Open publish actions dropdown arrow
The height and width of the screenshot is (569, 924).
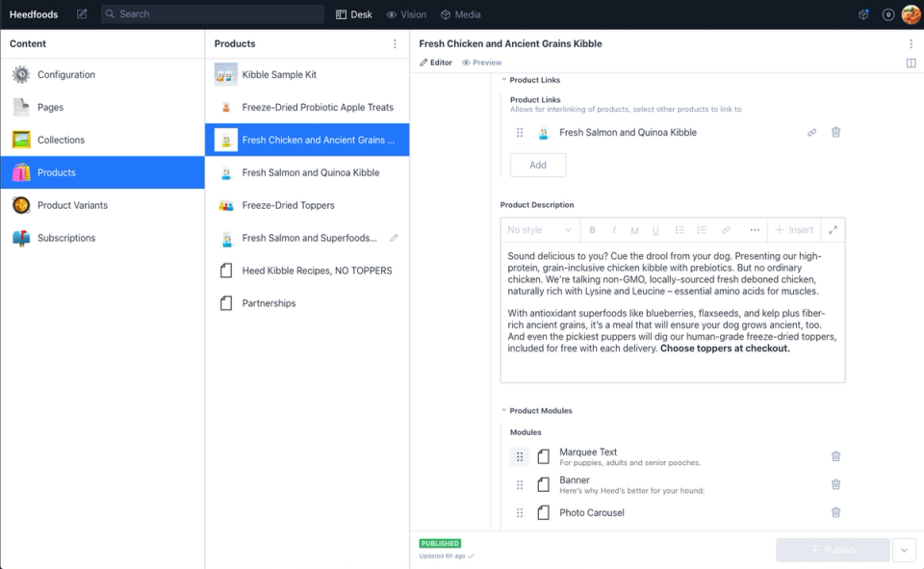click(904, 550)
